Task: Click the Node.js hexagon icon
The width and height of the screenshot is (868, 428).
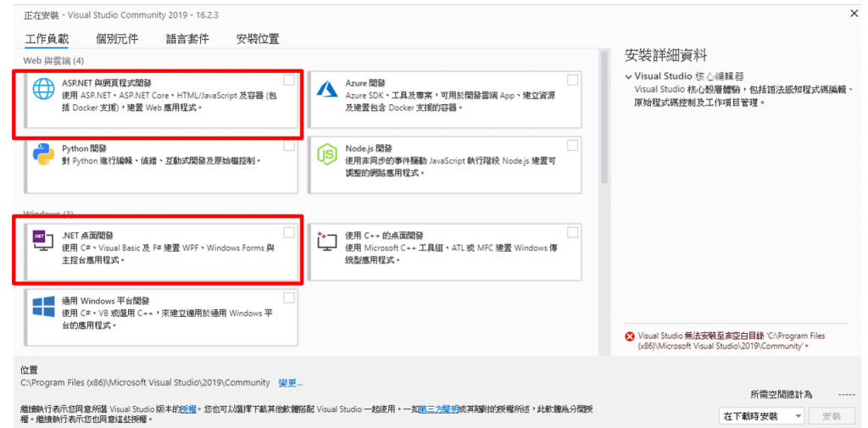Action: pyautogui.click(x=326, y=154)
